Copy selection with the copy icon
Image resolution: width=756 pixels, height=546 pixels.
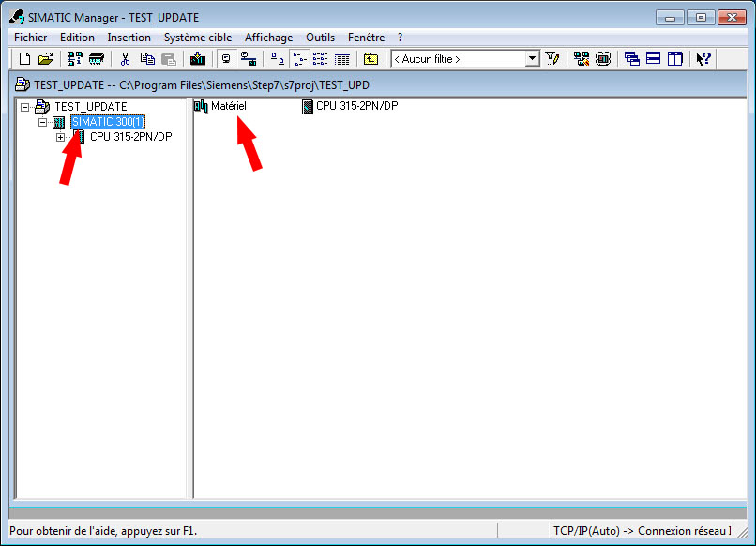(x=147, y=59)
